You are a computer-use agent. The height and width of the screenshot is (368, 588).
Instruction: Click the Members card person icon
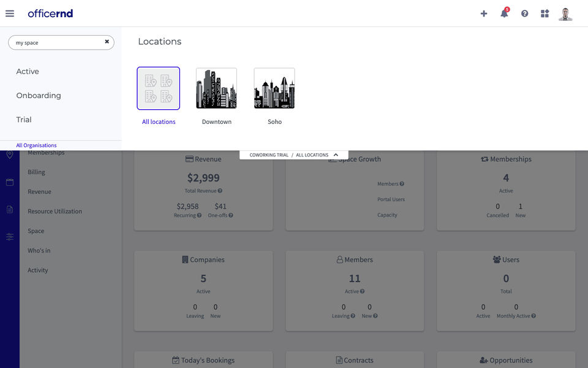point(340,259)
